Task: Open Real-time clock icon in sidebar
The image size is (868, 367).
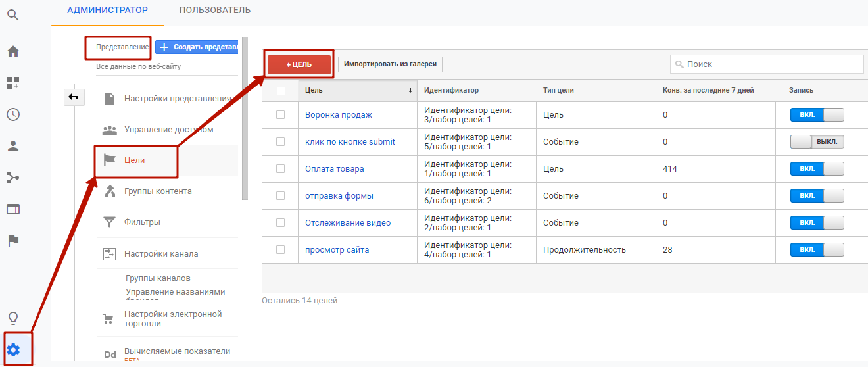Action: point(13,114)
